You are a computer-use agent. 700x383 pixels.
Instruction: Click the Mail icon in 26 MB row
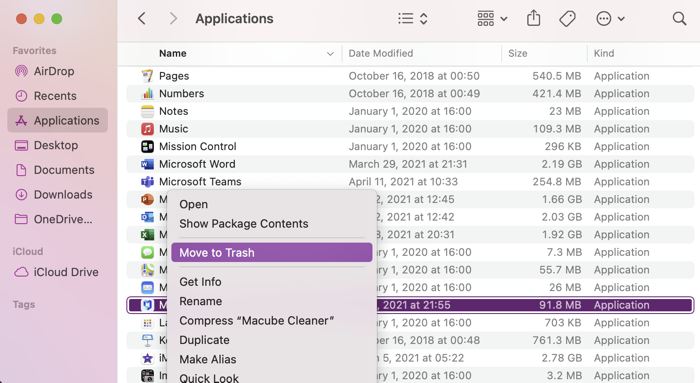pos(147,287)
